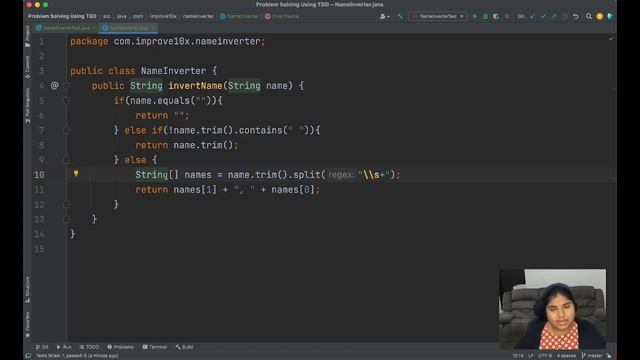This screenshot has height=360, width=640.
Task: Click the @ gutter icon on line 4
Action: click(x=54, y=85)
